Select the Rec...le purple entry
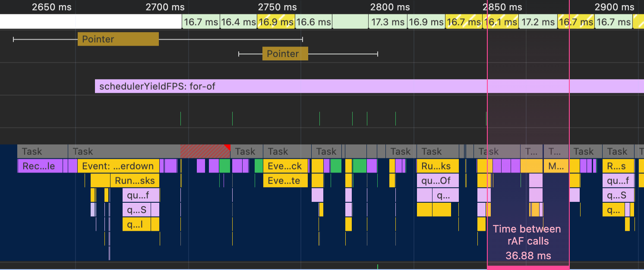 click(x=40, y=166)
